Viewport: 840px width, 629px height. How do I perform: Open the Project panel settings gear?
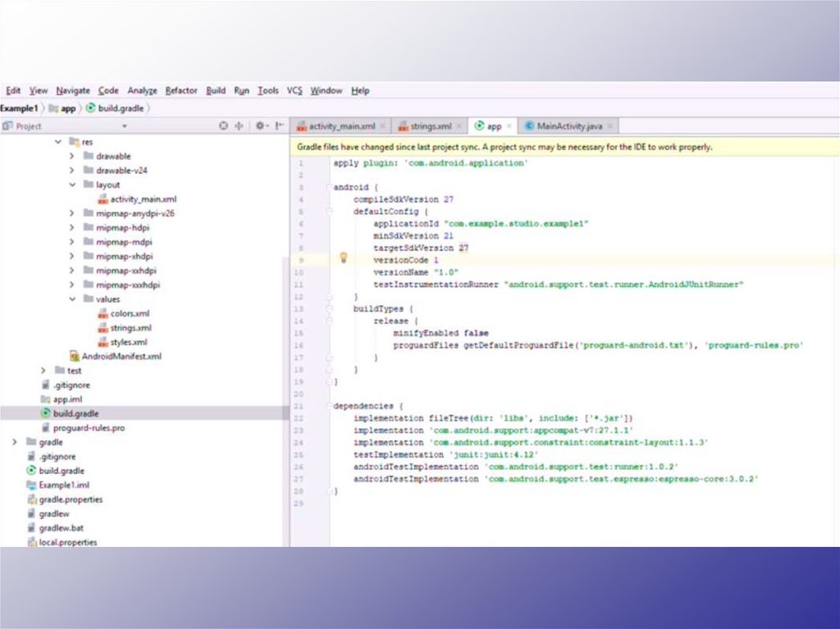pos(260,126)
